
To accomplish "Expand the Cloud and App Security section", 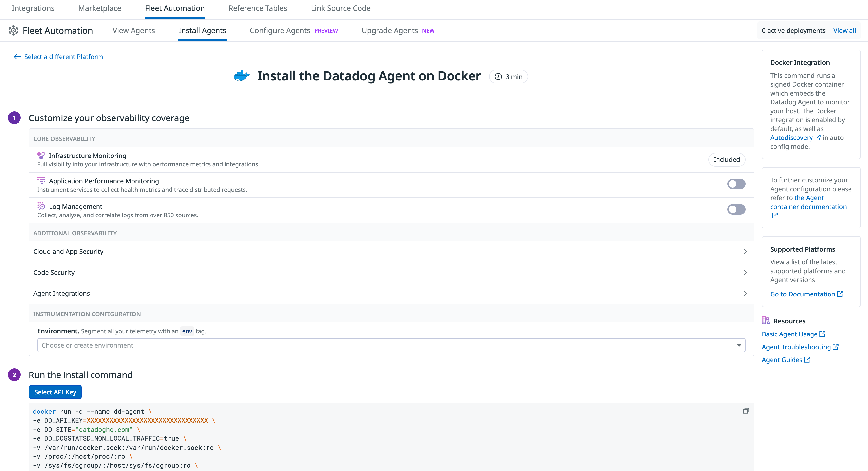I will [391, 252].
